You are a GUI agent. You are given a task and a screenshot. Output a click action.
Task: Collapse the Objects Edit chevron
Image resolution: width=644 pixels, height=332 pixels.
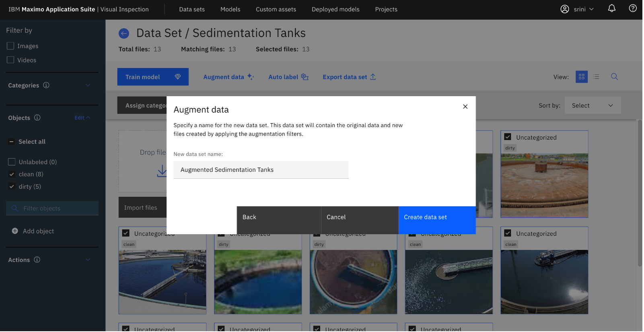click(x=88, y=118)
